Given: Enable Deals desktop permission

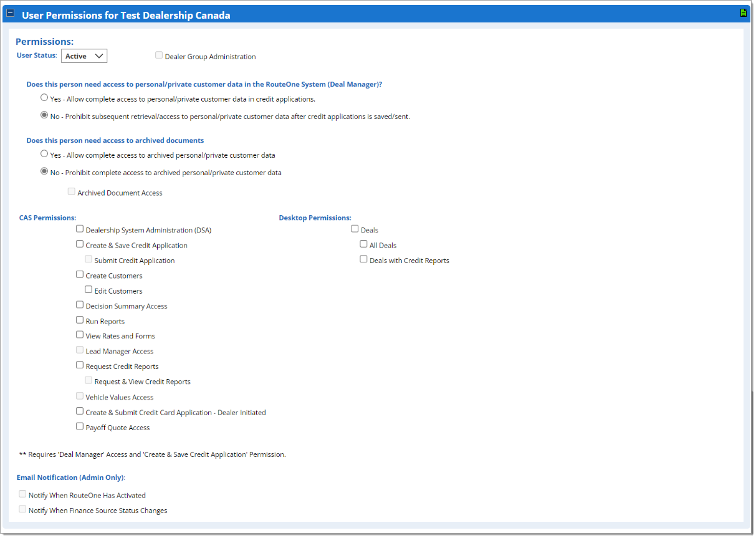Looking at the screenshot, I should (355, 229).
